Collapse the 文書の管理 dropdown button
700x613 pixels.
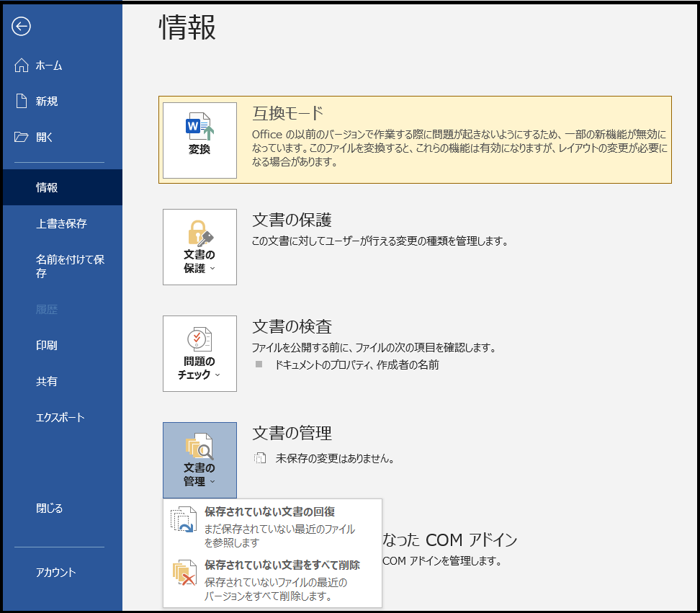point(199,460)
